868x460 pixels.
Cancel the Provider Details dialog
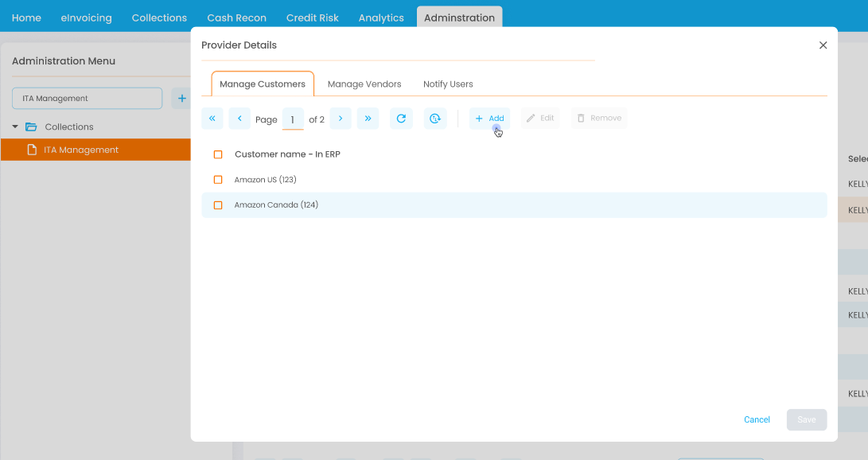coord(757,419)
